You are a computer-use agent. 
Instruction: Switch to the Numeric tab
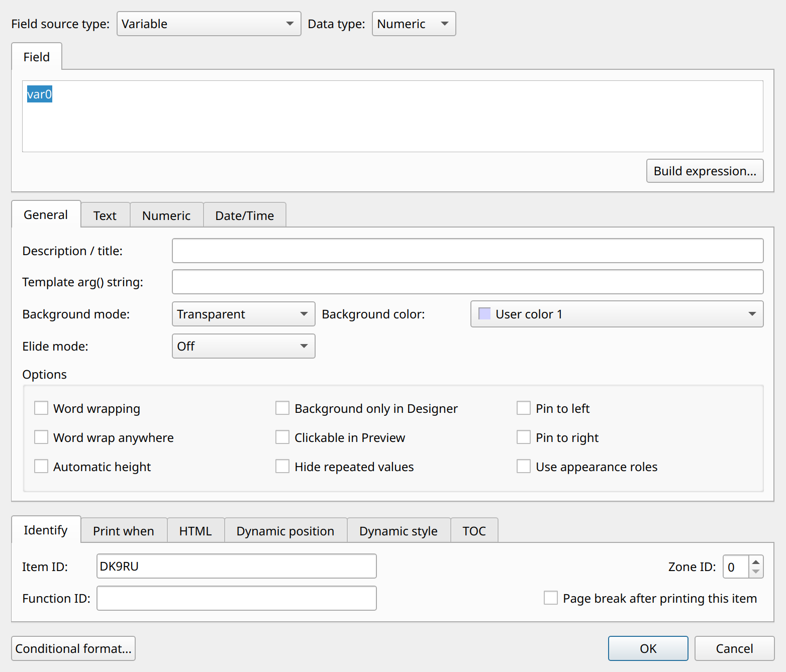coord(166,215)
